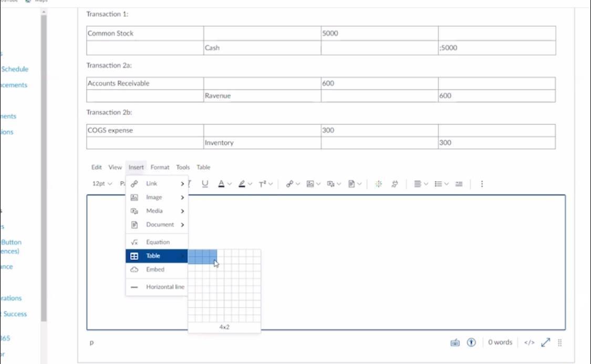Click the 0 words count button
This screenshot has width=591, height=364.
click(x=500, y=342)
